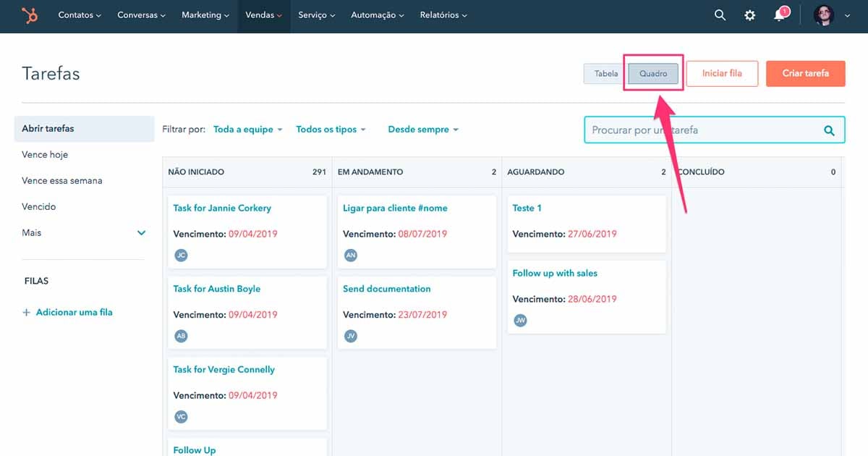This screenshot has width=868, height=456.
Task: Open the Toda a equipe filter
Action: 248,130
